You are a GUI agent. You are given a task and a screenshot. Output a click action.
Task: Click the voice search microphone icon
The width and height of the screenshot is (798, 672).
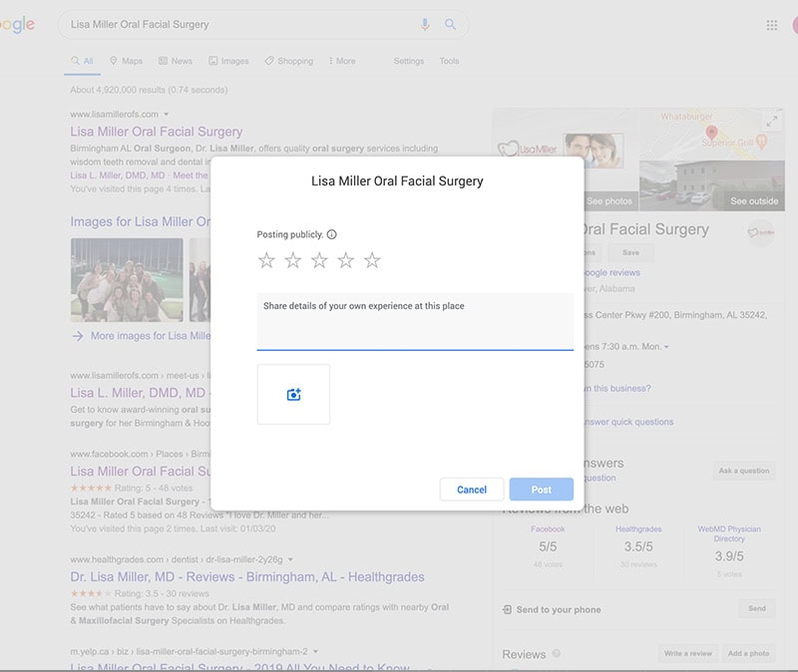click(425, 24)
